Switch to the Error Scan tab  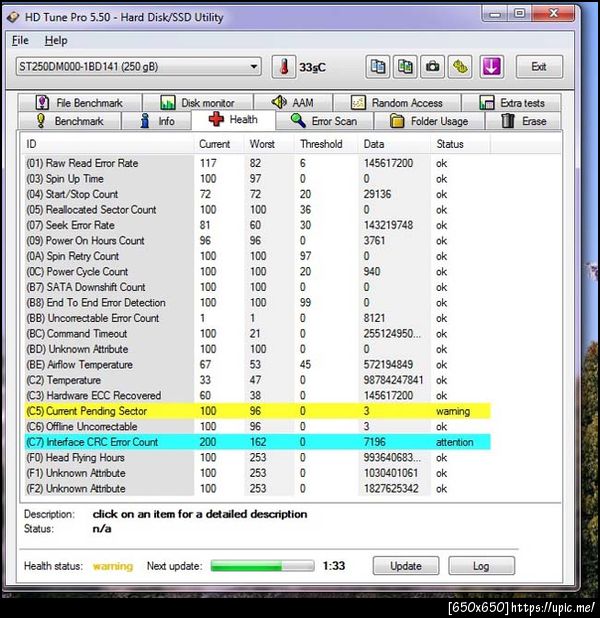(324, 121)
